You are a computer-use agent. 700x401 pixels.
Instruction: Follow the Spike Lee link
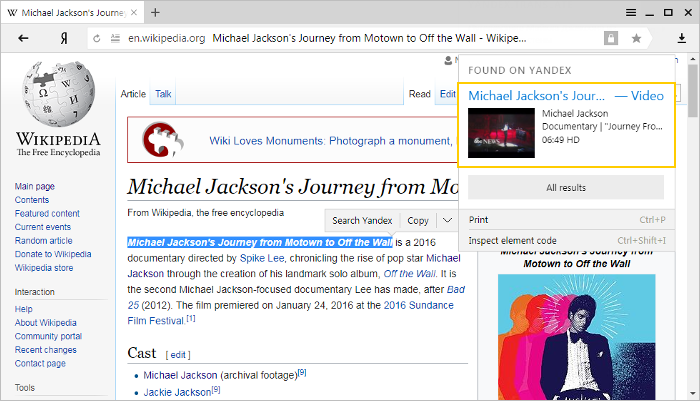[x=261, y=258]
